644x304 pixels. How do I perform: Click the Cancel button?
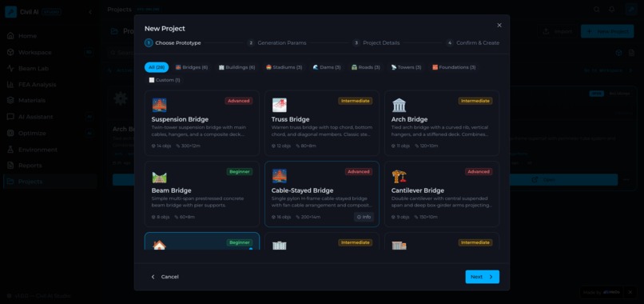click(165, 277)
